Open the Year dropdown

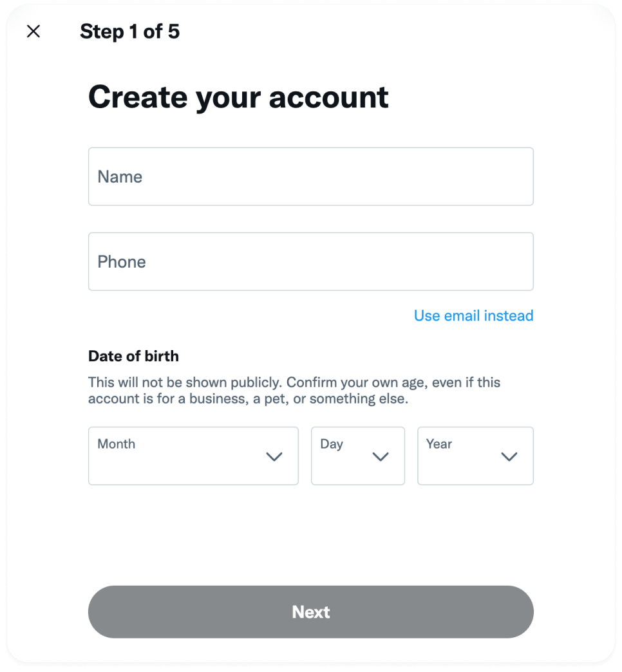click(x=475, y=456)
